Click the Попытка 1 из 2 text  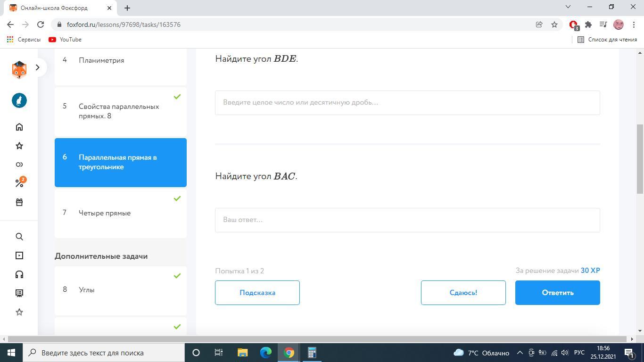239,271
